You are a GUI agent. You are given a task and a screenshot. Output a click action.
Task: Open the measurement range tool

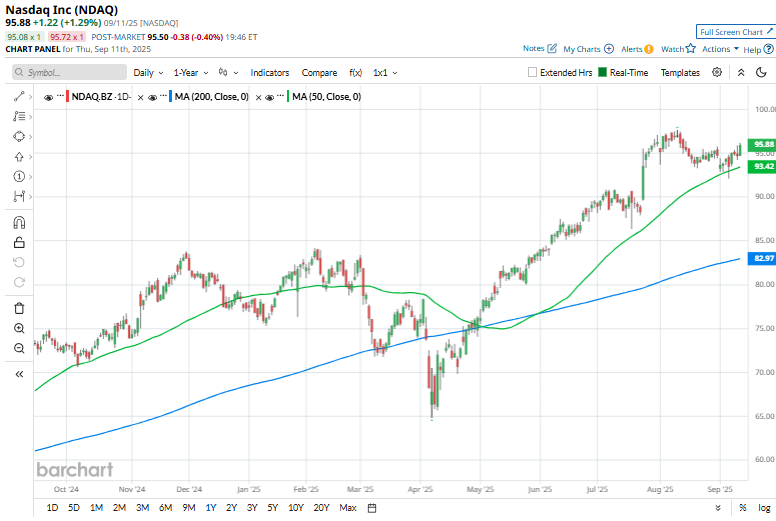coord(19,196)
